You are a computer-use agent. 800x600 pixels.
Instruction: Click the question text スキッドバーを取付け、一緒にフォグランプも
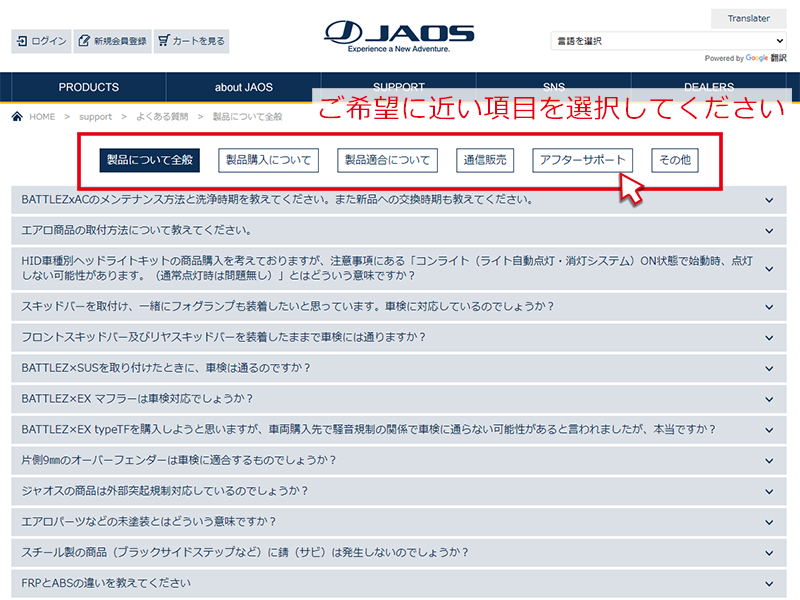pos(287,307)
